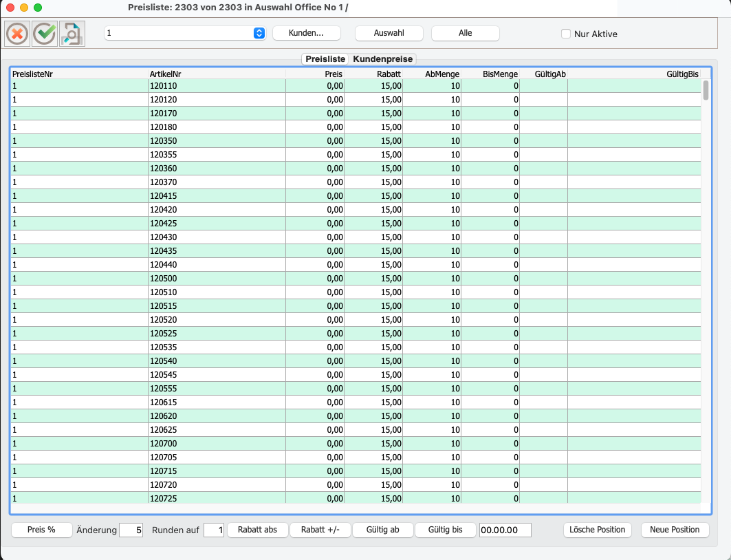Click the Neue Position button

tap(675, 530)
